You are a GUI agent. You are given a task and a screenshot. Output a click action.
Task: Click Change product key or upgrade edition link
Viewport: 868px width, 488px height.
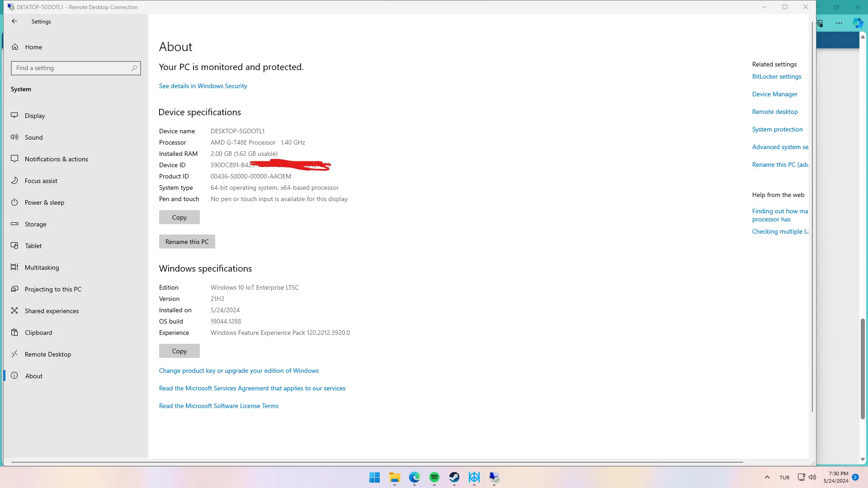tap(239, 371)
